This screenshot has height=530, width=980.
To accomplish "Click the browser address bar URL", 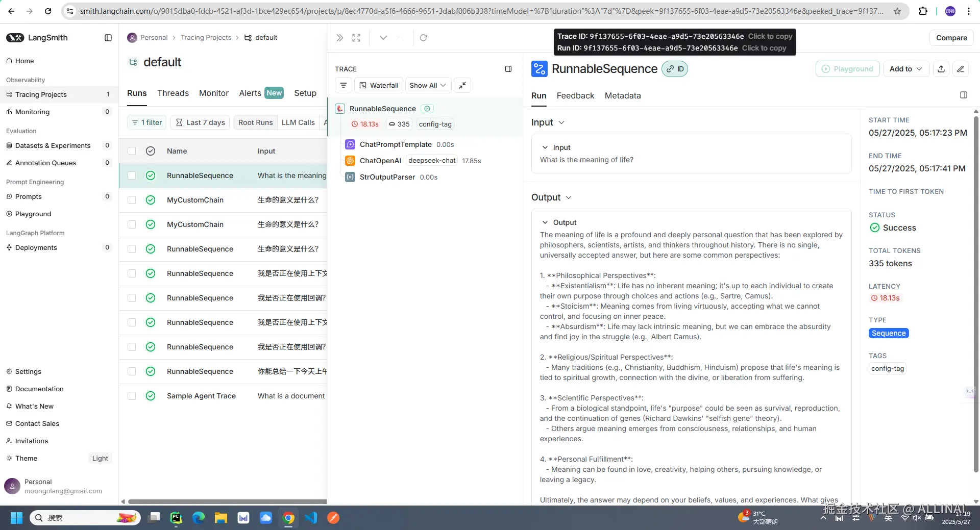I will [x=481, y=11].
